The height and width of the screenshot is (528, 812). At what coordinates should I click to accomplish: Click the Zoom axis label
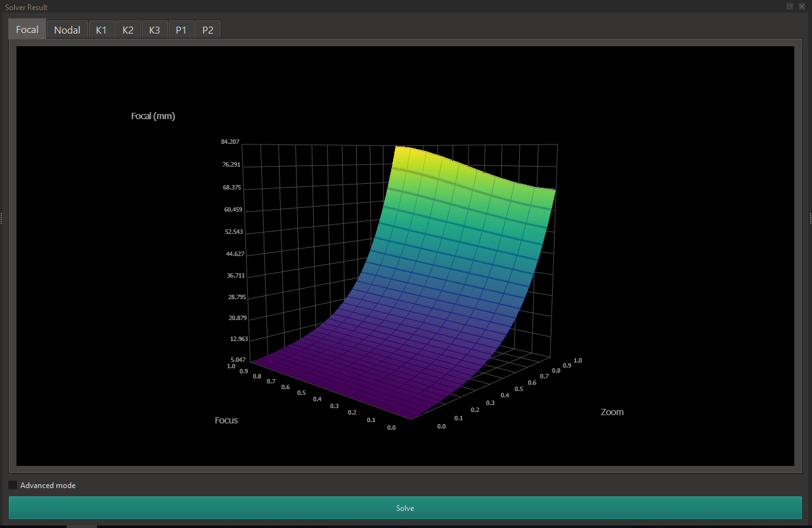tap(612, 412)
